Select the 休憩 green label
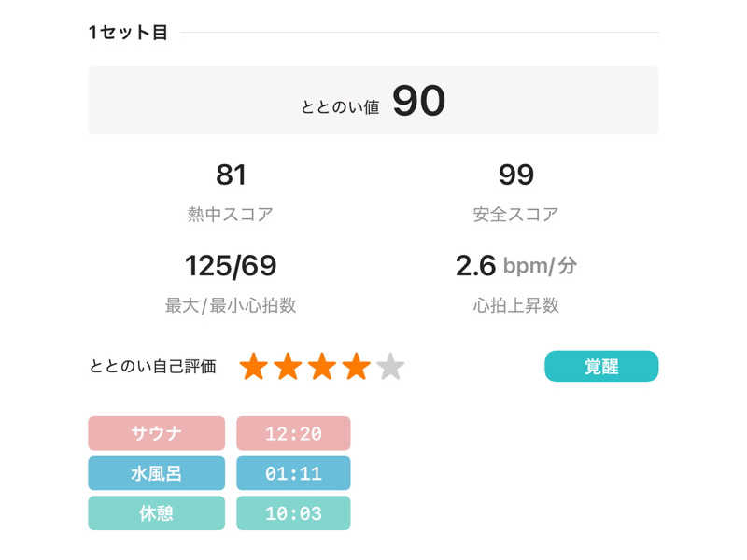Image resolution: width=747 pixels, height=560 pixels. tap(157, 513)
